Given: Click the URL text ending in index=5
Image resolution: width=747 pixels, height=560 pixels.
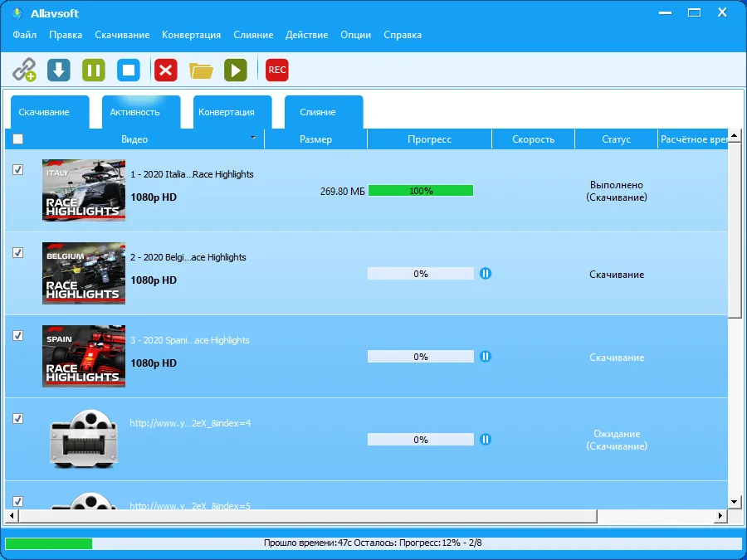Looking at the screenshot, I should coord(190,505).
